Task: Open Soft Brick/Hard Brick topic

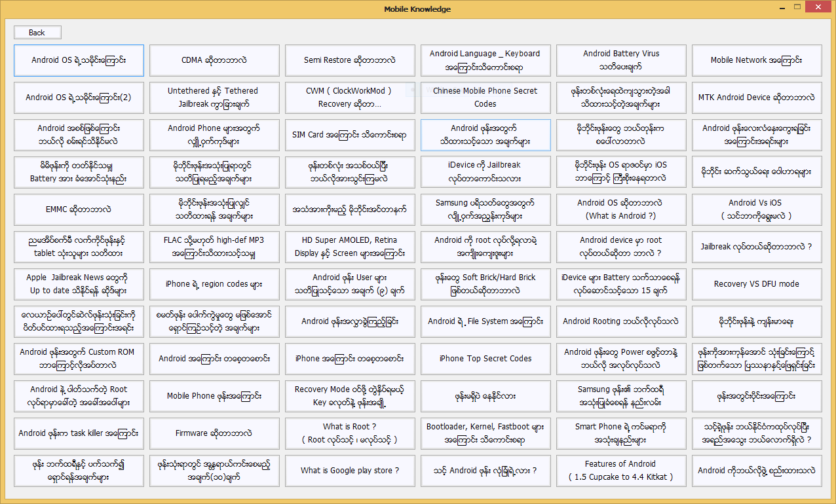Action: tap(485, 284)
